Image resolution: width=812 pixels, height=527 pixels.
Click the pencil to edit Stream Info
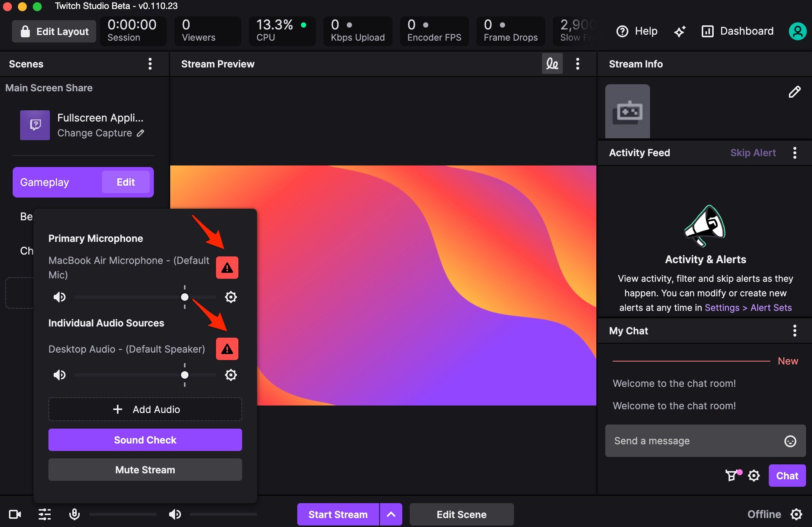click(794, 92)
